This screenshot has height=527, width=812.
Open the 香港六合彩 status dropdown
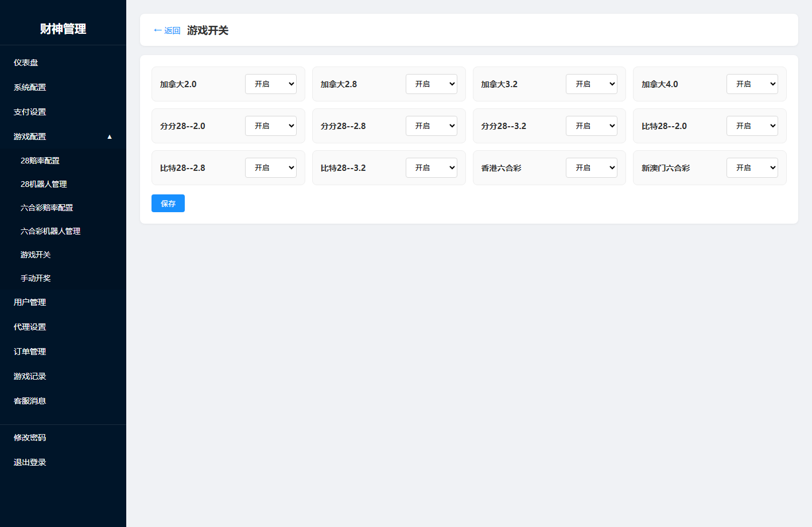coord(592,167)
